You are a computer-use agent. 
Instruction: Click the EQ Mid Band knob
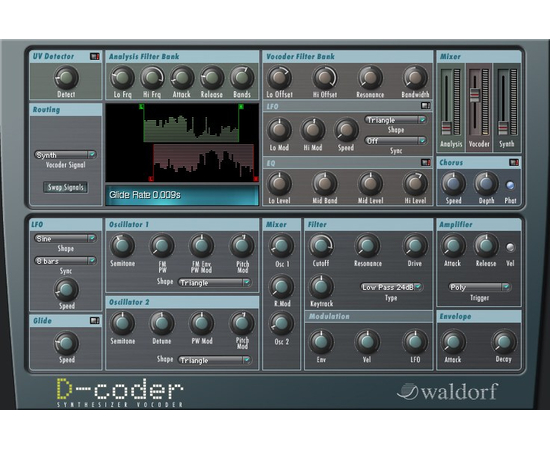[x=325, y=183]
